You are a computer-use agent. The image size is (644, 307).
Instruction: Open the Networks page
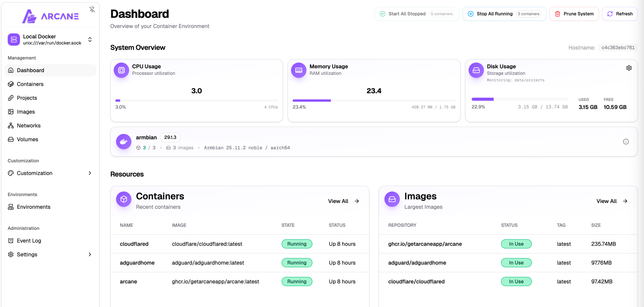(28, 126)
